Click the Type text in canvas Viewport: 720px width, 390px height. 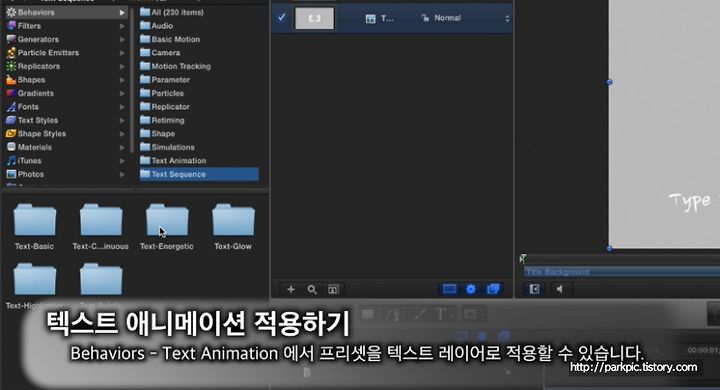pos(690,201)
